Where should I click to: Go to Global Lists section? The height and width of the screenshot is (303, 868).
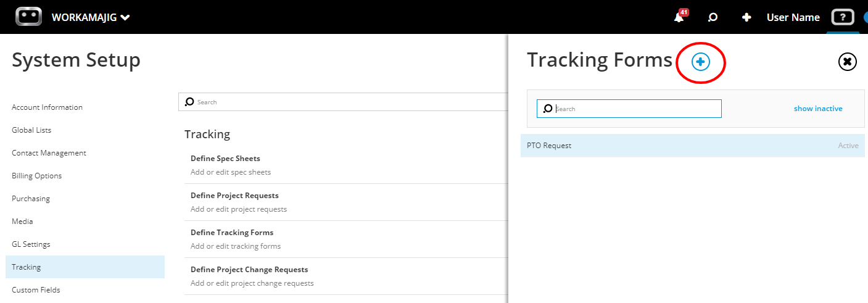coord(31,130)
